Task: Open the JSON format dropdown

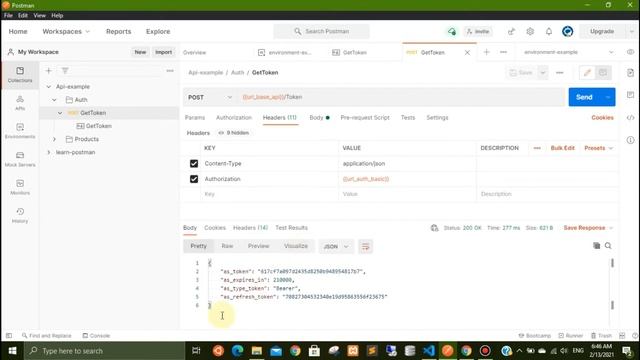Action: coord(336,247)
